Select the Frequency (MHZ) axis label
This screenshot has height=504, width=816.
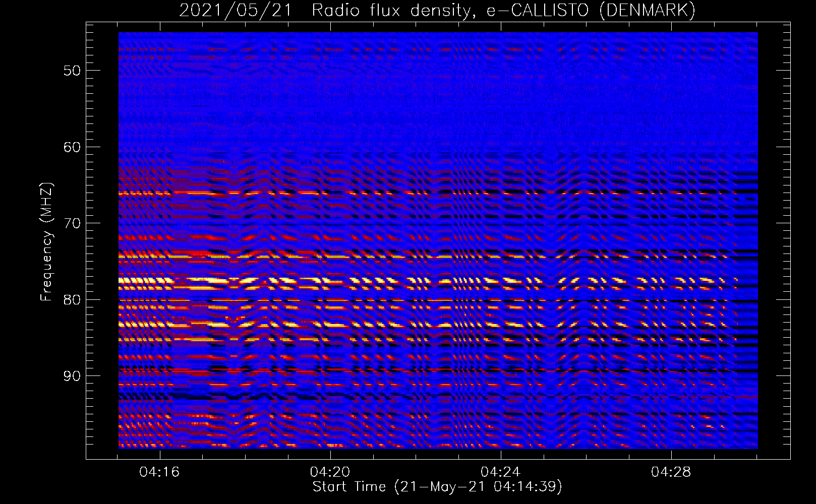46,241
